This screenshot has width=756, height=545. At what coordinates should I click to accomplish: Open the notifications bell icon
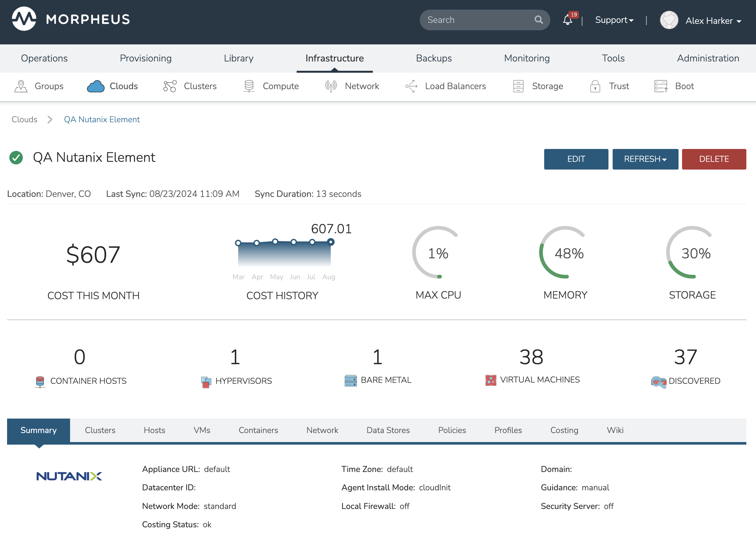567,20
